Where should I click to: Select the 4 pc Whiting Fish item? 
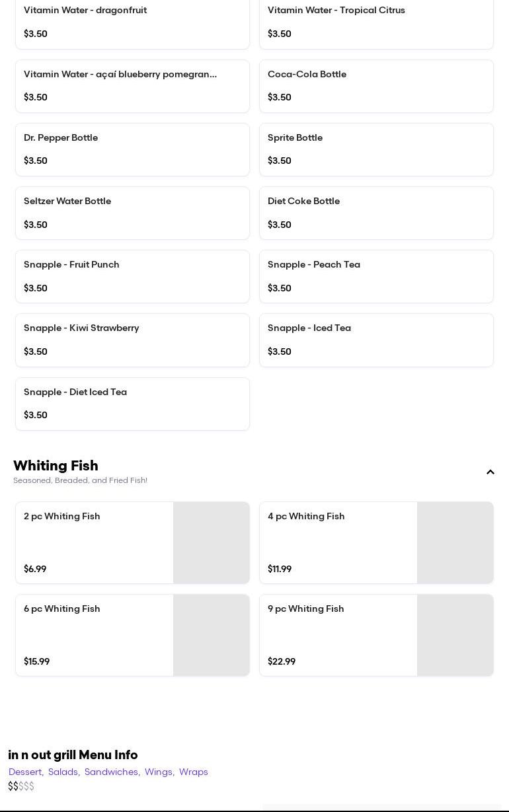point(338,542)
